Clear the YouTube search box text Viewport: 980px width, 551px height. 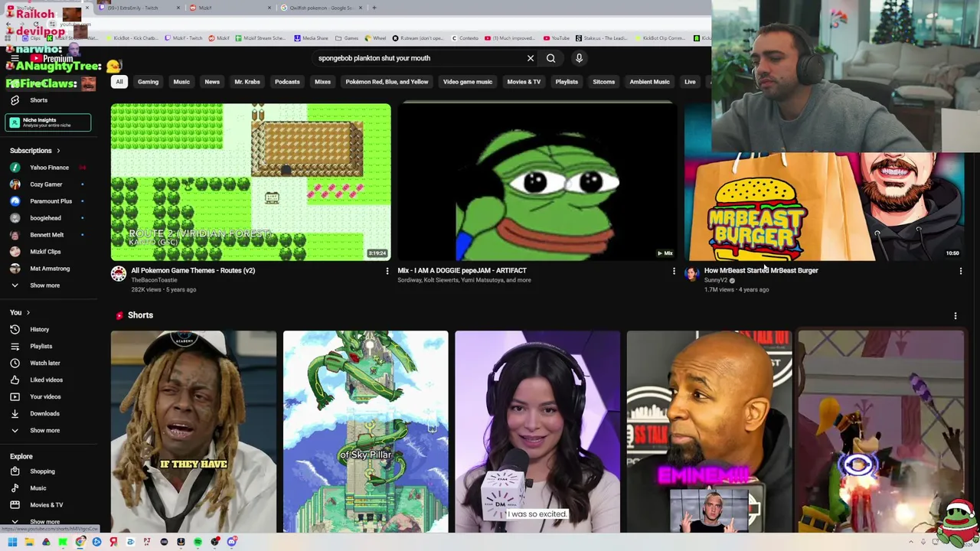point(530,58)
